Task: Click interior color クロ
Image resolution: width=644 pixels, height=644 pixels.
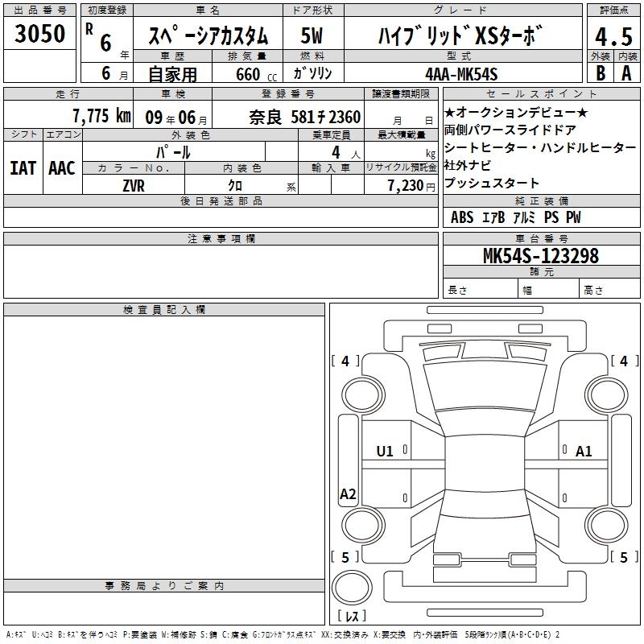Action: [x=235, y=185]
